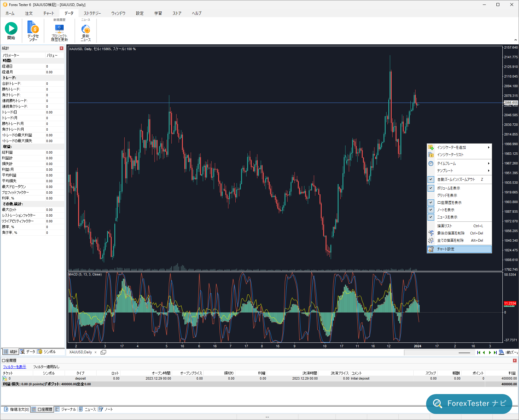This screenshot has width=519, height=420.
Task: Close the XAUUSD,Daily chart tab
Action: 96,352
